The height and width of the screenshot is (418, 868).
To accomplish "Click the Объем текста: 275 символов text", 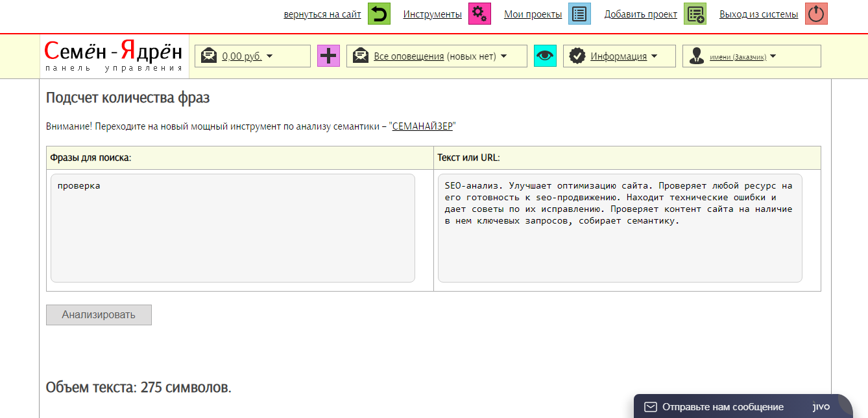I will coord(139,388).
